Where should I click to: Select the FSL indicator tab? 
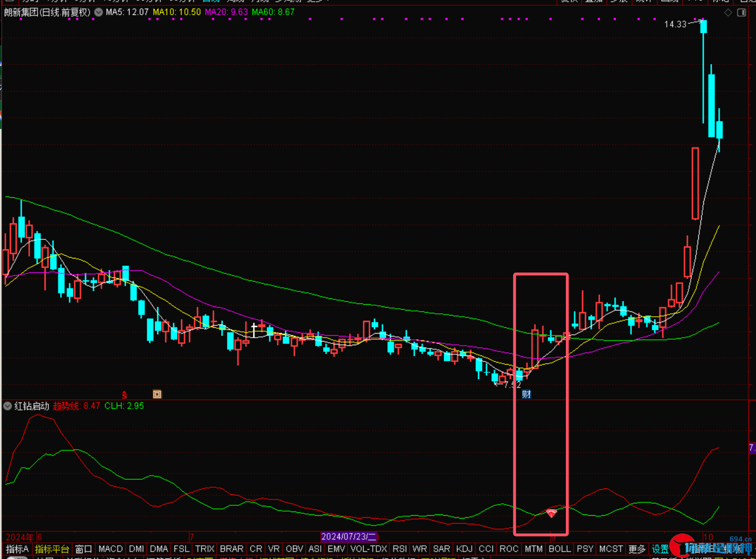[x=181, y=549]
